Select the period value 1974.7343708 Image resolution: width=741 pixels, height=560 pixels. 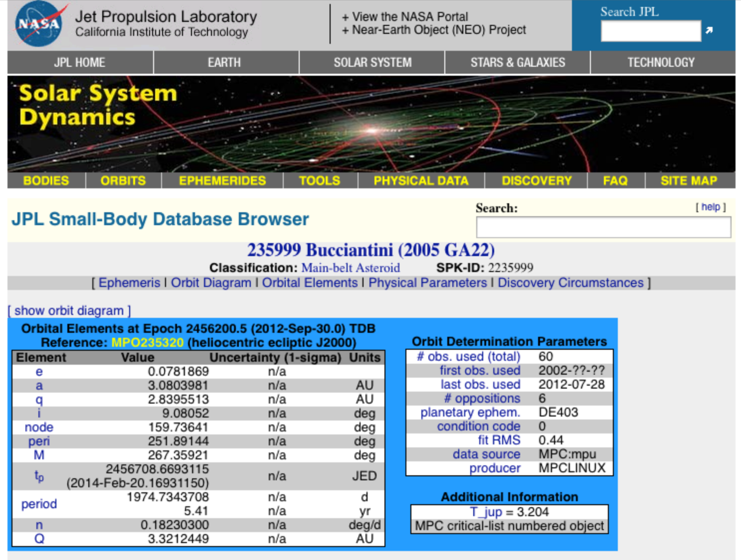point(168,497)
